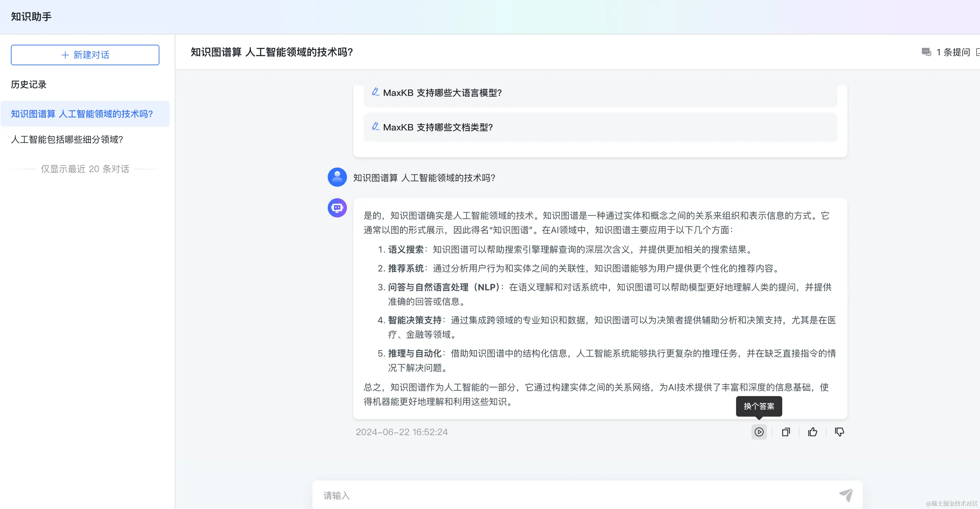Image resolution: width=980 pixels, height=509 pixels.
Task: Click the 新建对话 button
Action: (85, 55)
